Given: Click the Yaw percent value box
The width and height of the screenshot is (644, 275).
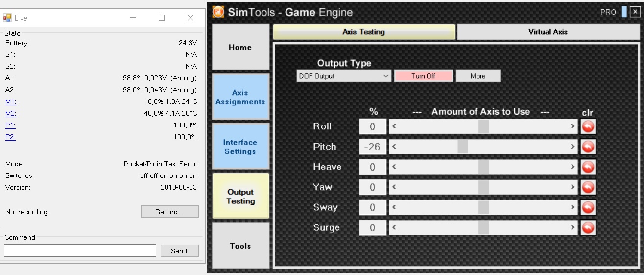Looking at the screenshot, I should [373, 187].
